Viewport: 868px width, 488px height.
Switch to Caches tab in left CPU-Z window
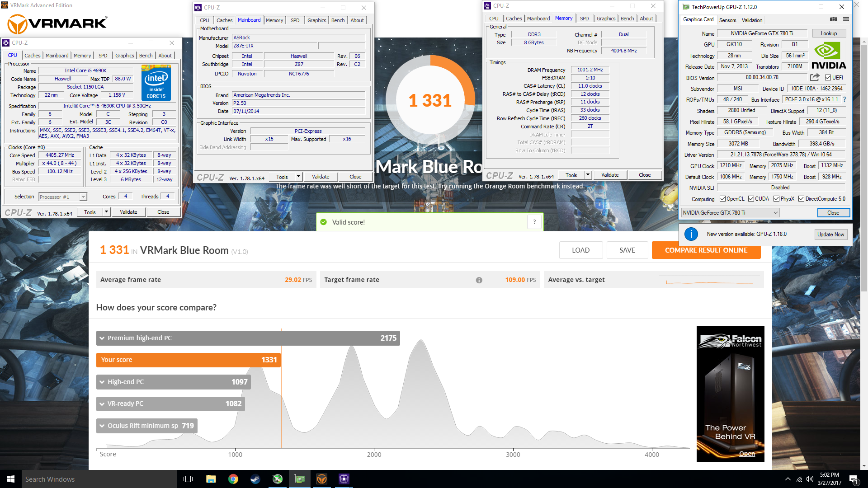coord(32,56)
